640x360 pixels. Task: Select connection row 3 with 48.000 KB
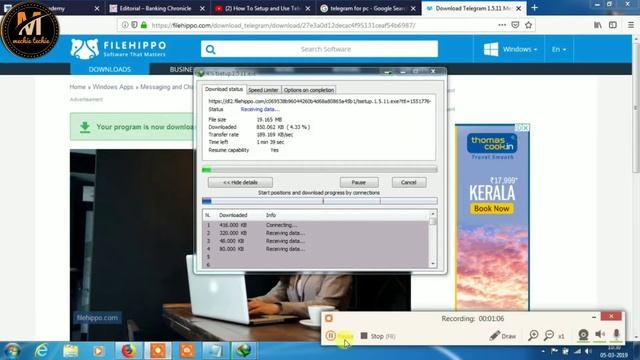point(316,241)
